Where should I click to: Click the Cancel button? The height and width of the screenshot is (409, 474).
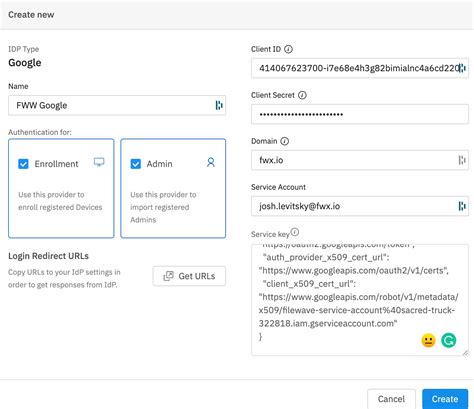click(x=391, y=399)
